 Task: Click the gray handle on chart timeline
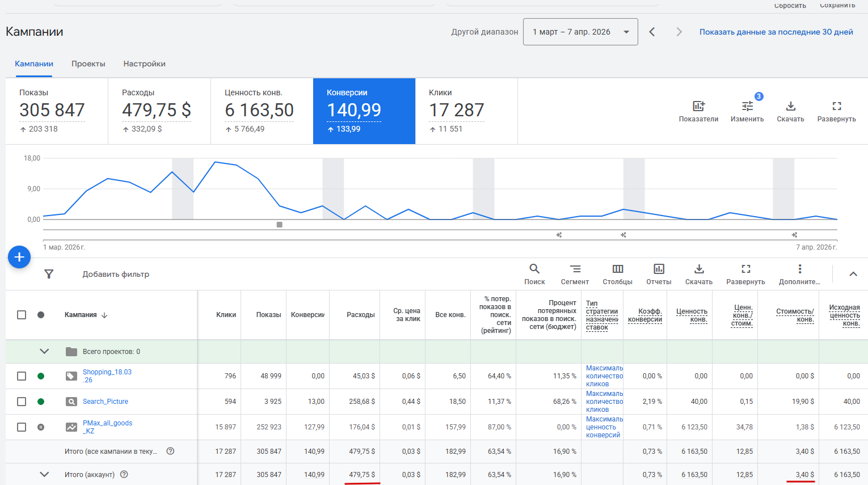[x=279, y=225]
